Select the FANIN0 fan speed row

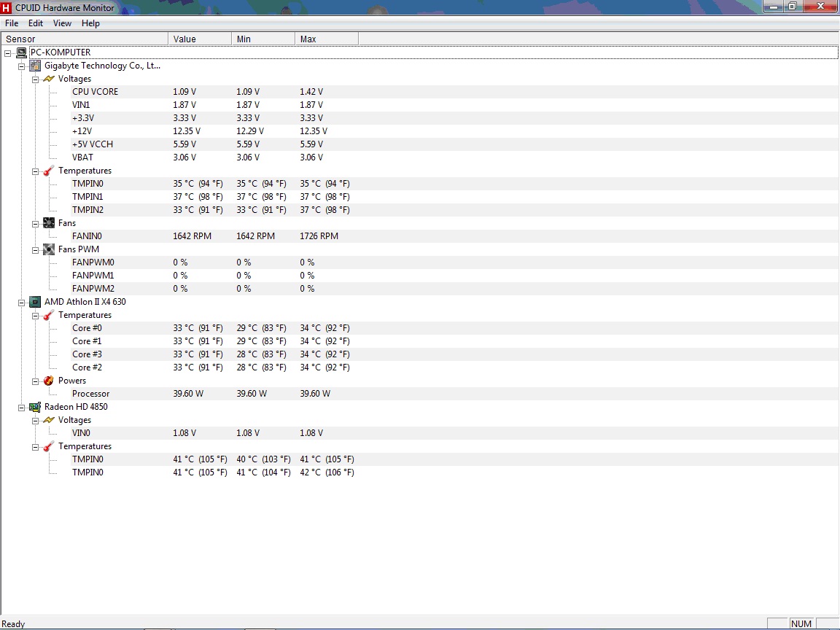(x=87, y=236)
